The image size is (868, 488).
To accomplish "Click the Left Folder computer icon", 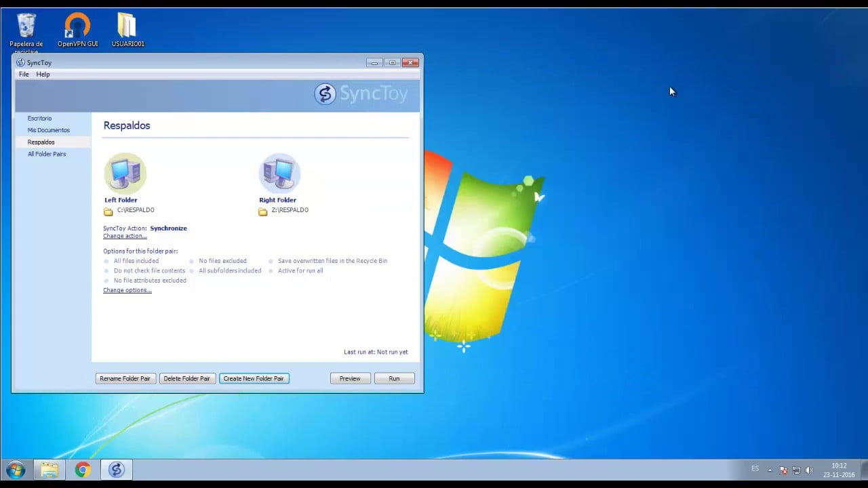I will point(125,174).
